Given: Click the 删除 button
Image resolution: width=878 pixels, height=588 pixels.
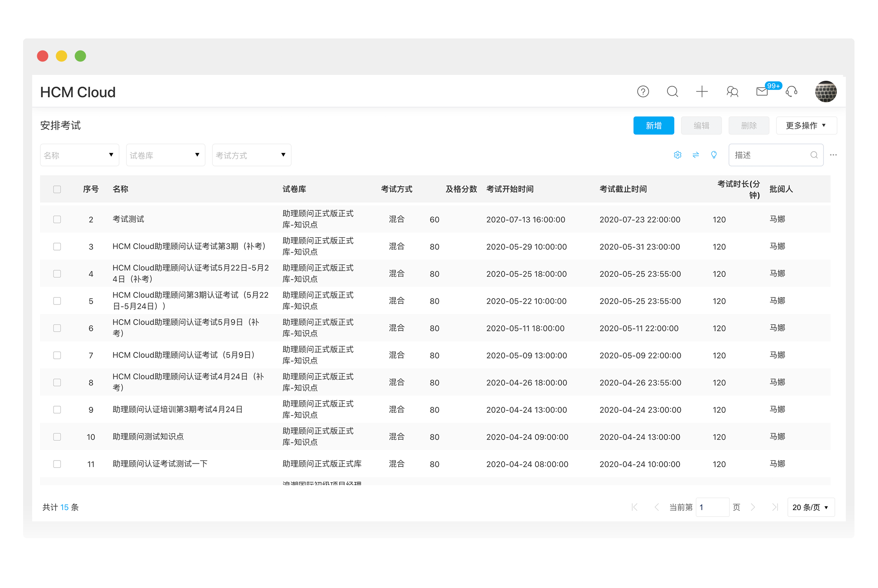Looking at the screenshot, I should click(x=749, y=125).
